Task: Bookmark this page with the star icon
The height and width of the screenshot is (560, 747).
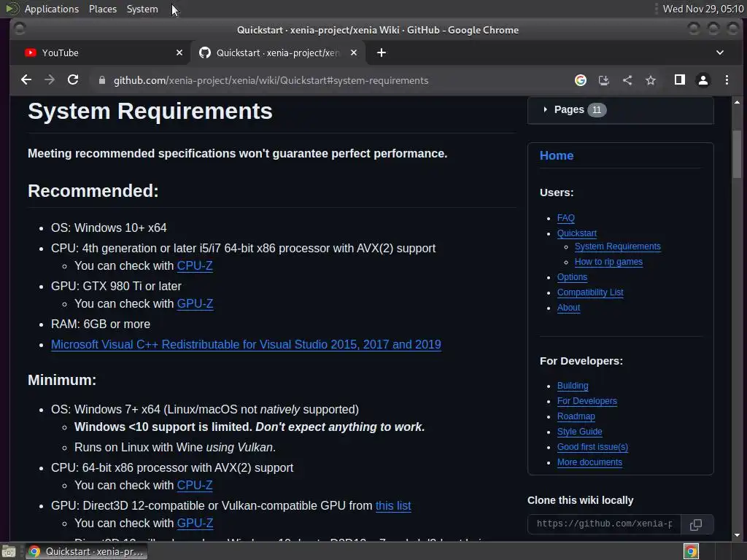Action: (651, 80)
